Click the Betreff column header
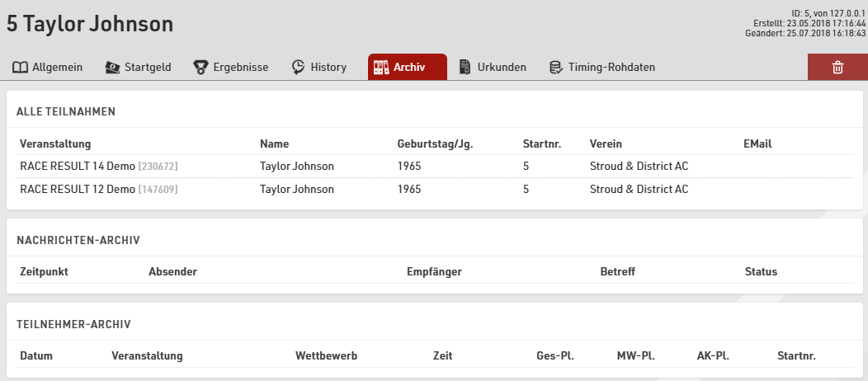This screenshot has height=381, width=868. tap(617, 272)
